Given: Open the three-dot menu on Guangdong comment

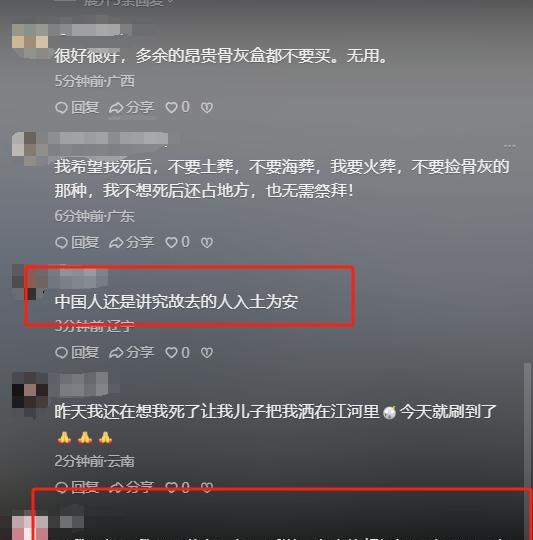Looking at the screenshot, I should pyautogui.click(x=510, y=147).
